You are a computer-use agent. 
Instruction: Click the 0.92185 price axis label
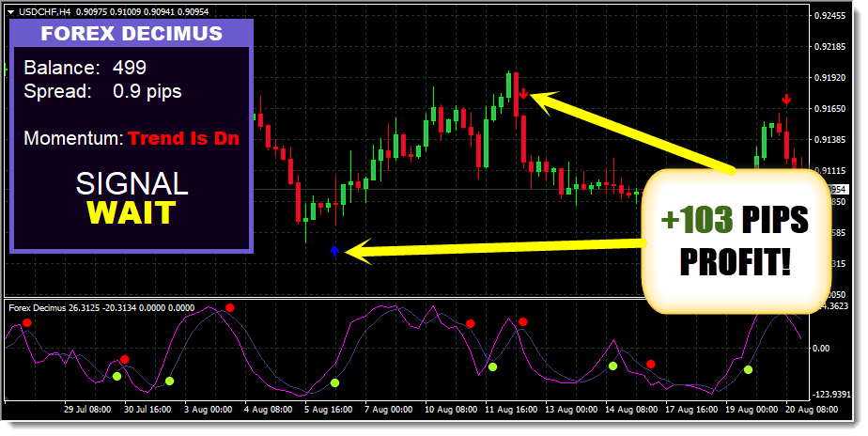coord(829,47)
